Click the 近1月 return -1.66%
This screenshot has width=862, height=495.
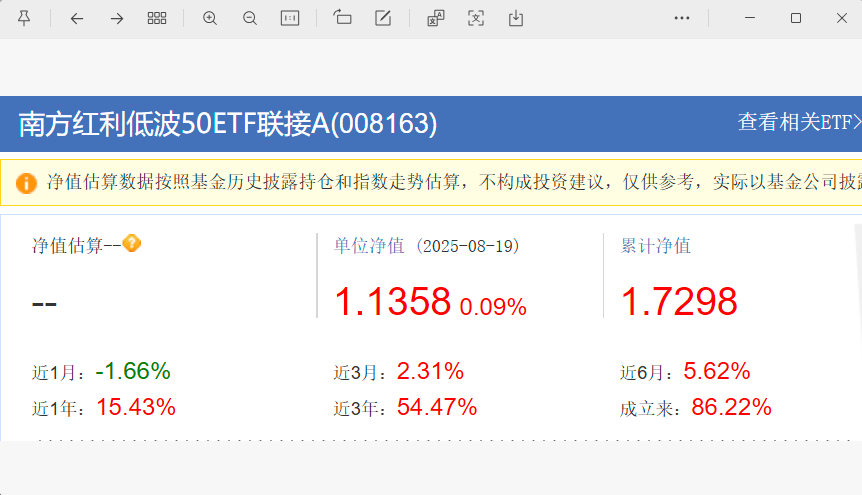132,371
